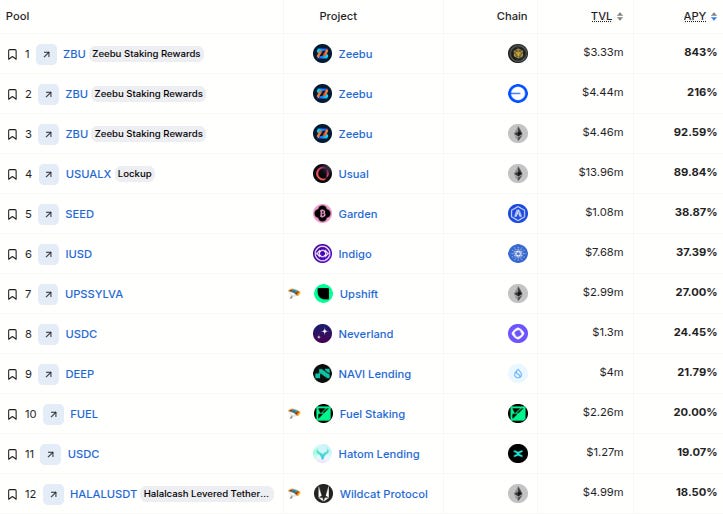723x514 pixels.
Task: Click Zeebu logo in row 1
Action: coord(322,54)
